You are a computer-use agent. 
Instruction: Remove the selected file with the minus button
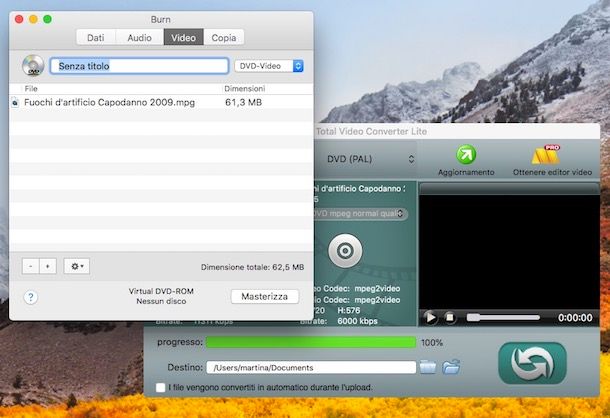coord(30,266)
